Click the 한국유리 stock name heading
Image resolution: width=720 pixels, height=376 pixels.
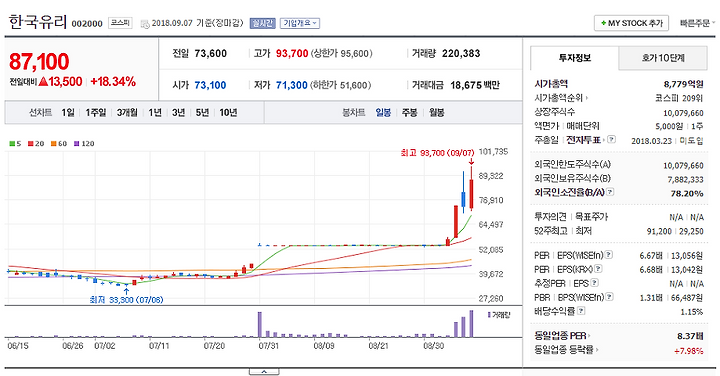point(38,22)
